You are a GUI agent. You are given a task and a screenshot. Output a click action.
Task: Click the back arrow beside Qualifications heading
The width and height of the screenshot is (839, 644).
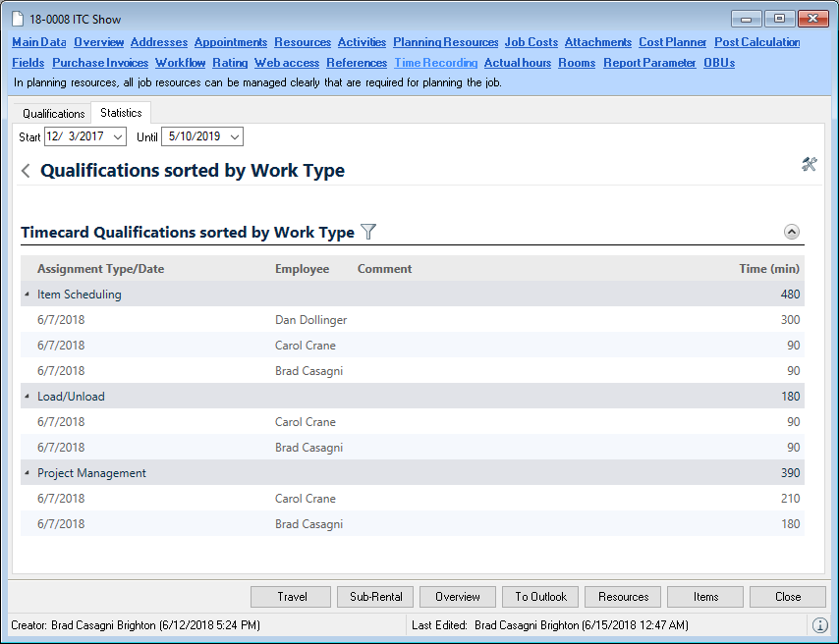pyautogui.click(x=26, y=171)
